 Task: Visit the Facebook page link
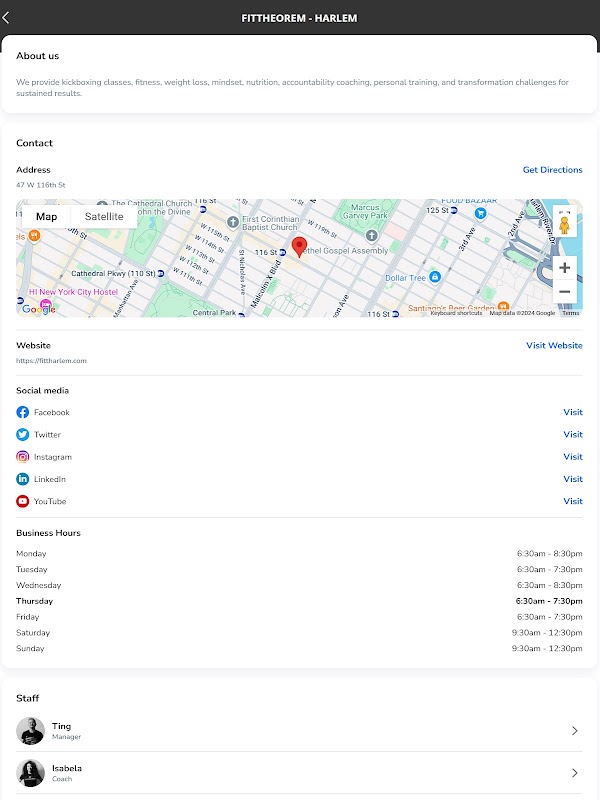point(573,412)
